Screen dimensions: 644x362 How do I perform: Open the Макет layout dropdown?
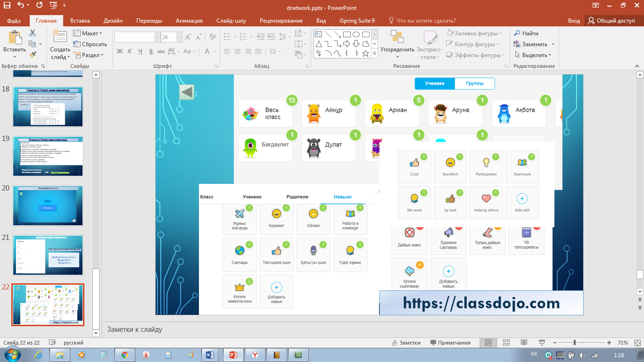pos(88,33)
